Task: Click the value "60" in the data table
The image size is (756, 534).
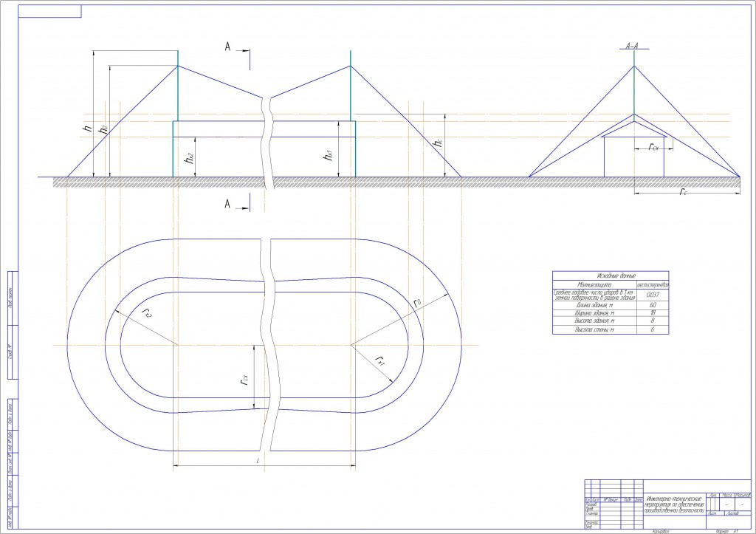Action: (653, 305)
